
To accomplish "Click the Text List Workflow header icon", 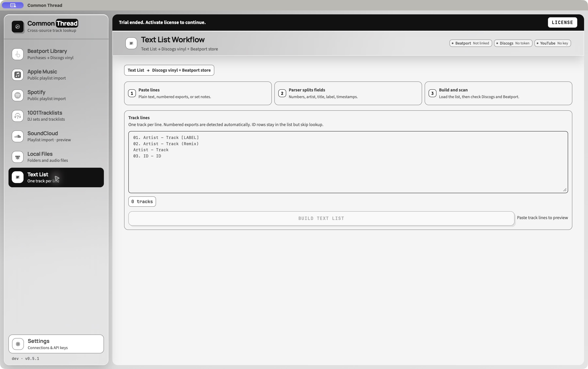I will point(131,43).
